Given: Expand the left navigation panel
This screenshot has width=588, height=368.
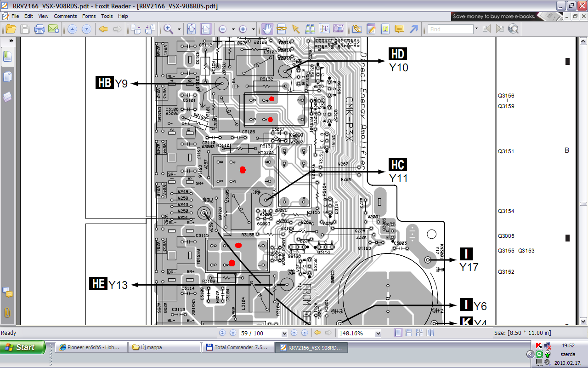Looking at the screenshot, I should tap(11, 40).
